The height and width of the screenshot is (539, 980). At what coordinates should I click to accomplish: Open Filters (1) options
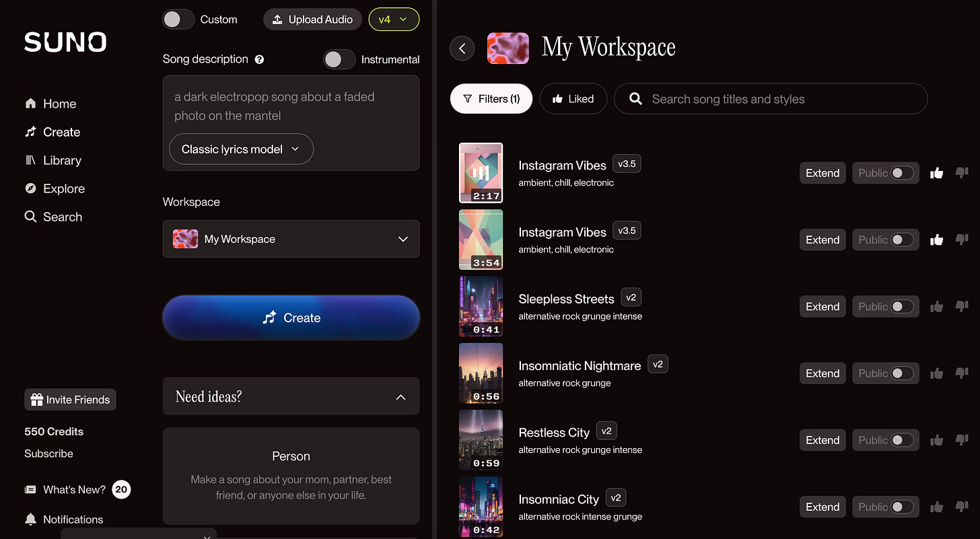491,99
